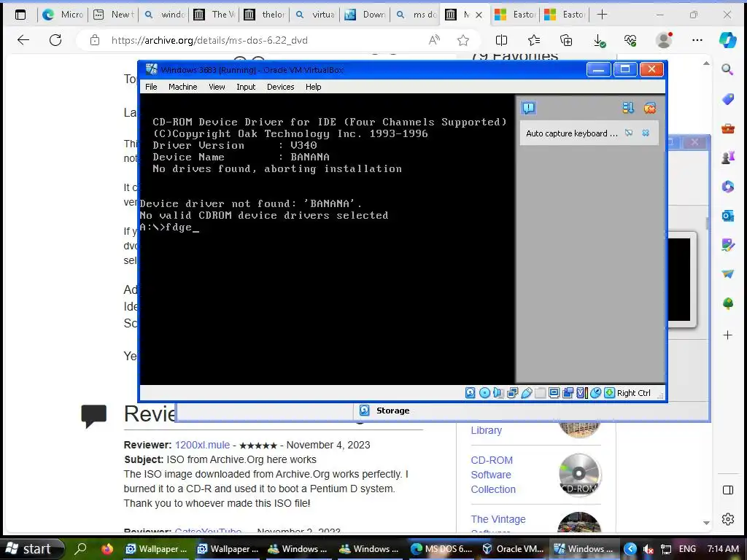Click the Windows start button
This screenshot has width=747, height=560.
[30, 548]
